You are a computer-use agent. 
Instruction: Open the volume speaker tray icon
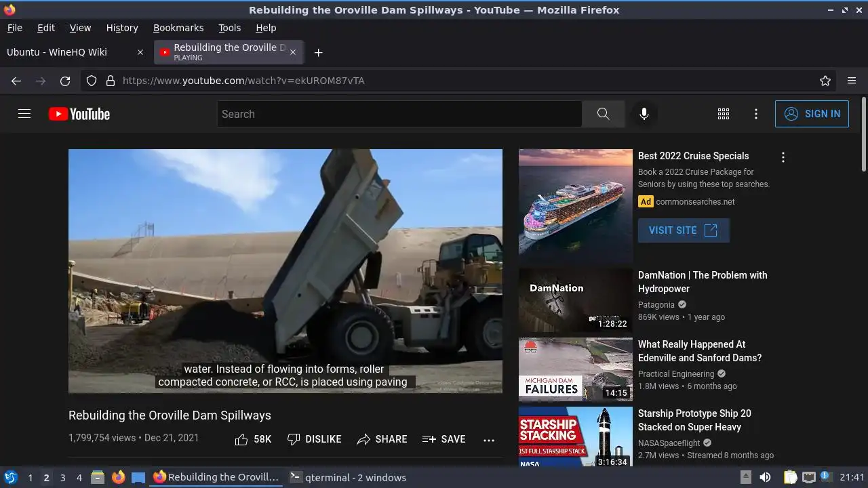point(765,477)
